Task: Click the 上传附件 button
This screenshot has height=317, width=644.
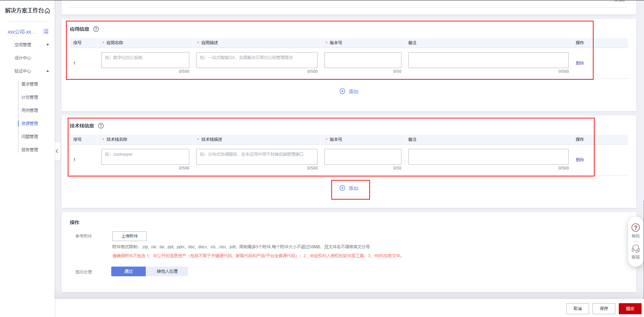Action: [130, 236]
